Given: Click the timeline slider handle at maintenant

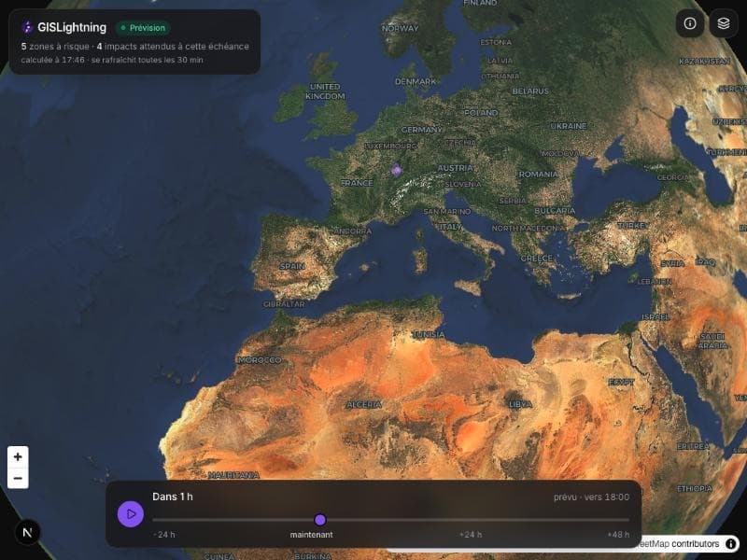Looking at the screenshot, I should click(x=320, y=520).
